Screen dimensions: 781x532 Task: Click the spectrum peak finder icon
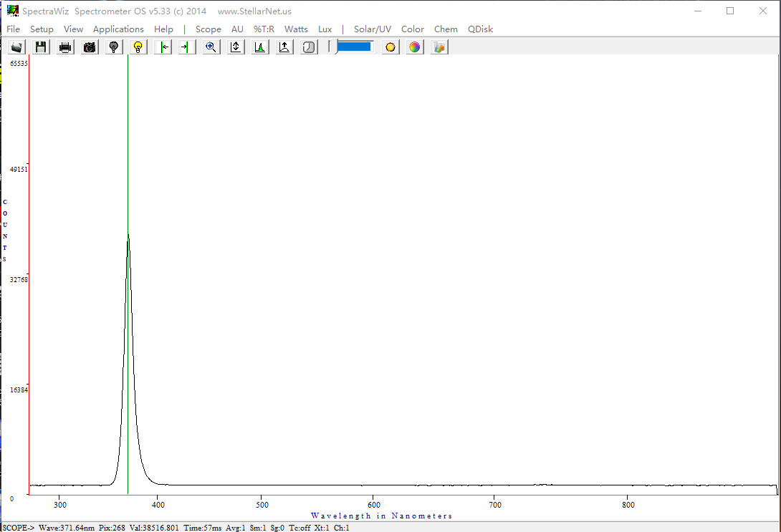260,47
